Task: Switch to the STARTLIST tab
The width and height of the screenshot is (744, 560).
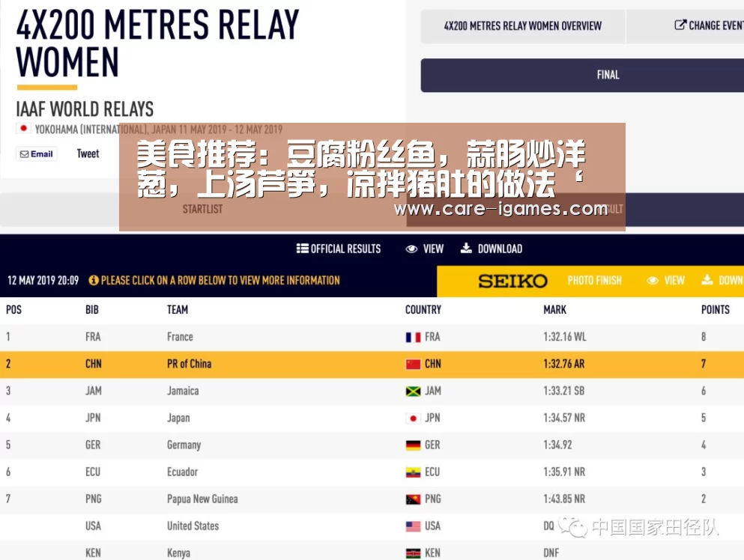Action: 202,209
